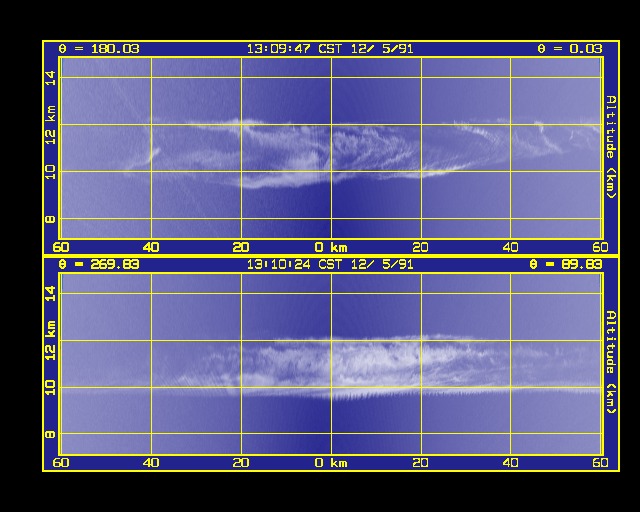The width and height of the screenshot is (640, 512).
Task: Select the 13:09:47 CST 12/5/91 timestamp
Action: 330,49
